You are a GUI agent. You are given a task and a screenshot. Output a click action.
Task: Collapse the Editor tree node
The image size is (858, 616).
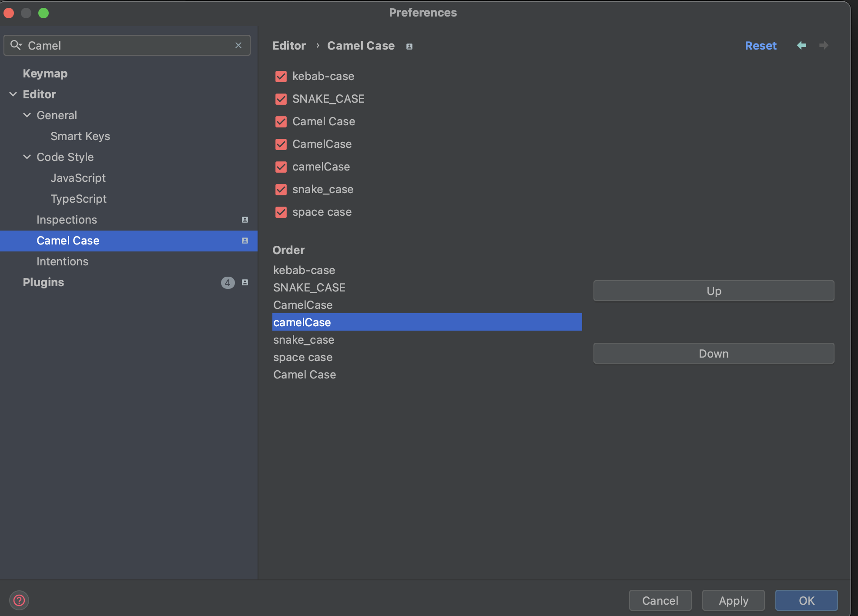pyautogui.click(x=13, y=94)
